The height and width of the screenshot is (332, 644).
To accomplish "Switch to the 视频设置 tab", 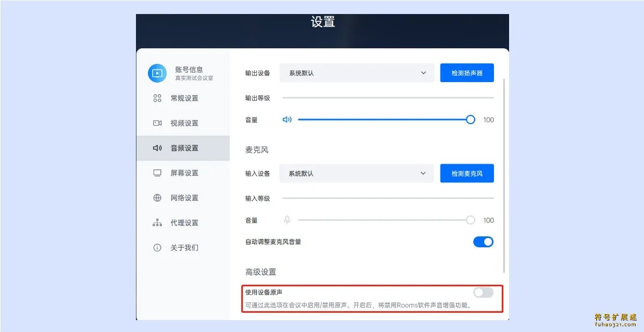I will point(184,123).
